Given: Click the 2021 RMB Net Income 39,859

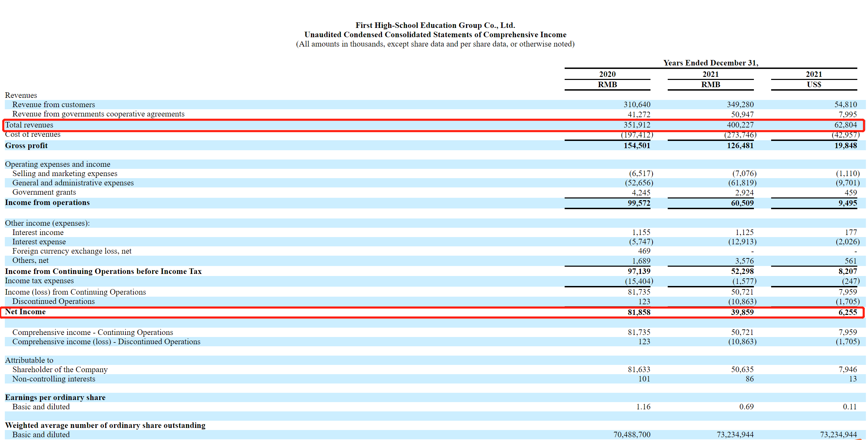Looking at the screenshot, I should (742, 312).
